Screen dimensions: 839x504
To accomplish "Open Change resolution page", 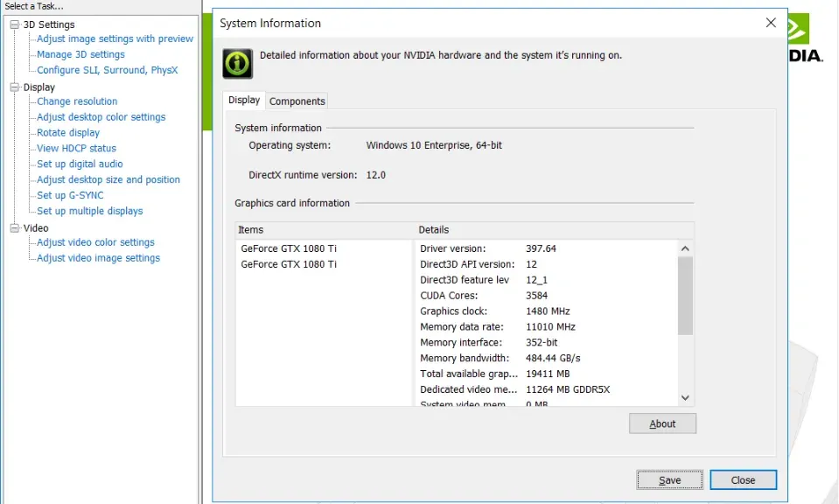I will tap(77, 101).
